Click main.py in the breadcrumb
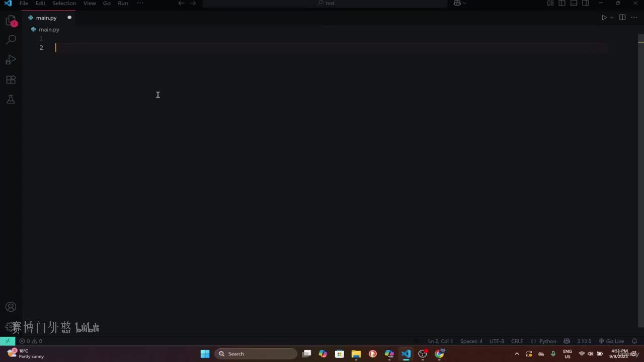 (x=49, y=30)
